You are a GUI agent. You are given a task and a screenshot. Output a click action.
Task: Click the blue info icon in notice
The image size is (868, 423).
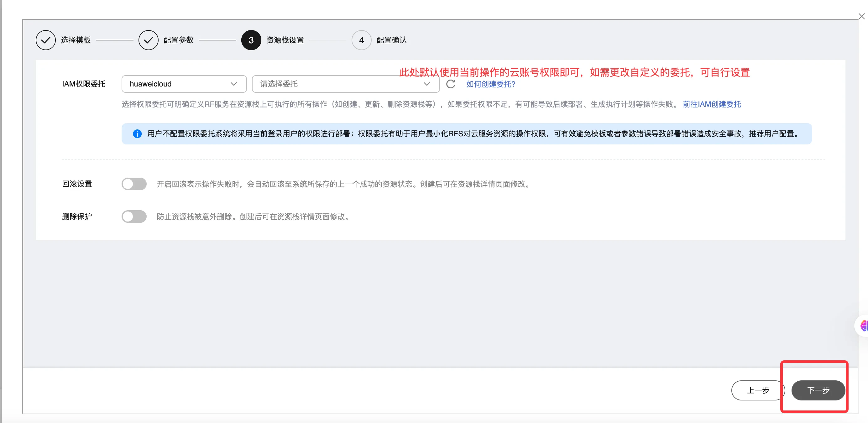pos(137,134)
